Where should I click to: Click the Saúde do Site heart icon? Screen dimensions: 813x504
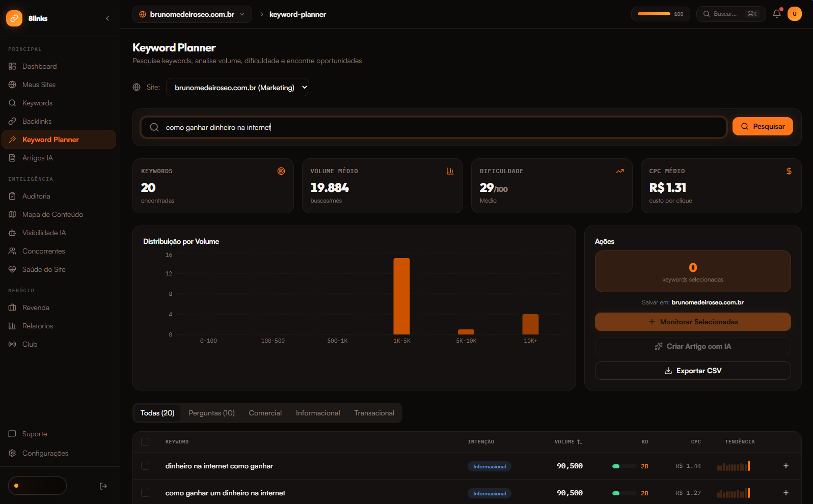tap(12, 269)
